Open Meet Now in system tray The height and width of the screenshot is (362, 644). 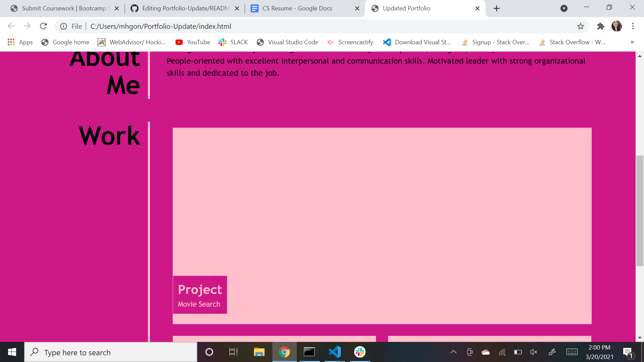[470, 352]
